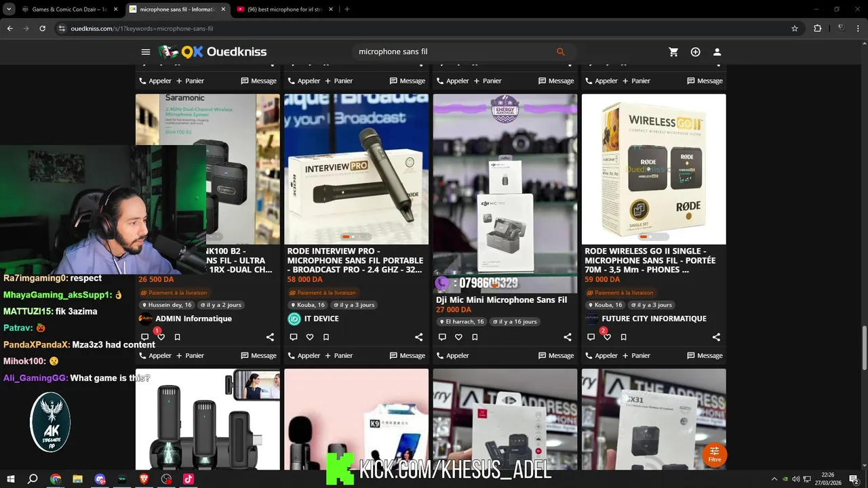Open comments on Dji Mic Mini listing
868x488 pixels.
[x=442, y=337]
